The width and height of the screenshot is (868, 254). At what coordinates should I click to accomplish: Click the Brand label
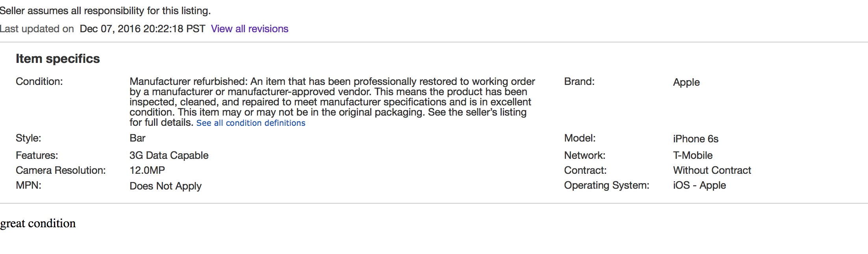[579, 81]
